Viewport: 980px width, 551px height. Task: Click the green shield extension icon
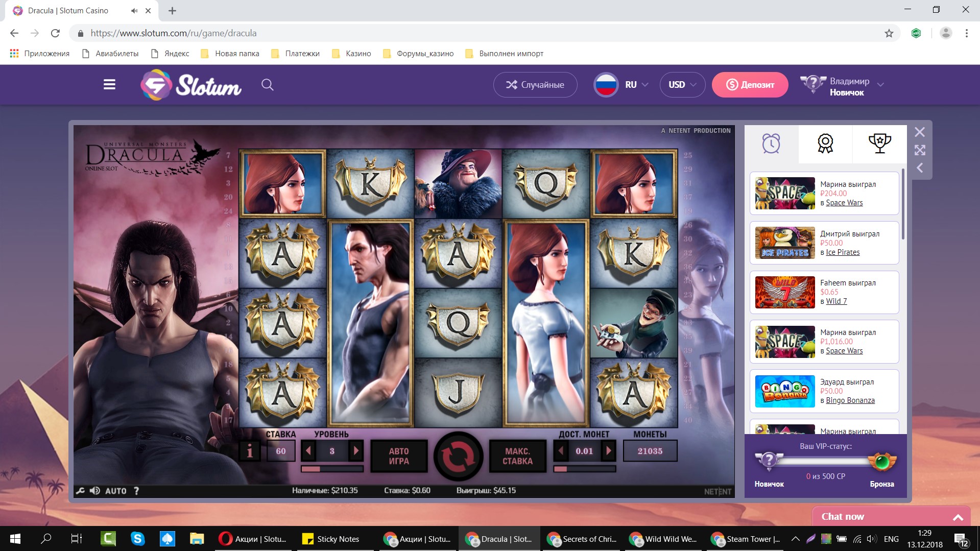916,33
